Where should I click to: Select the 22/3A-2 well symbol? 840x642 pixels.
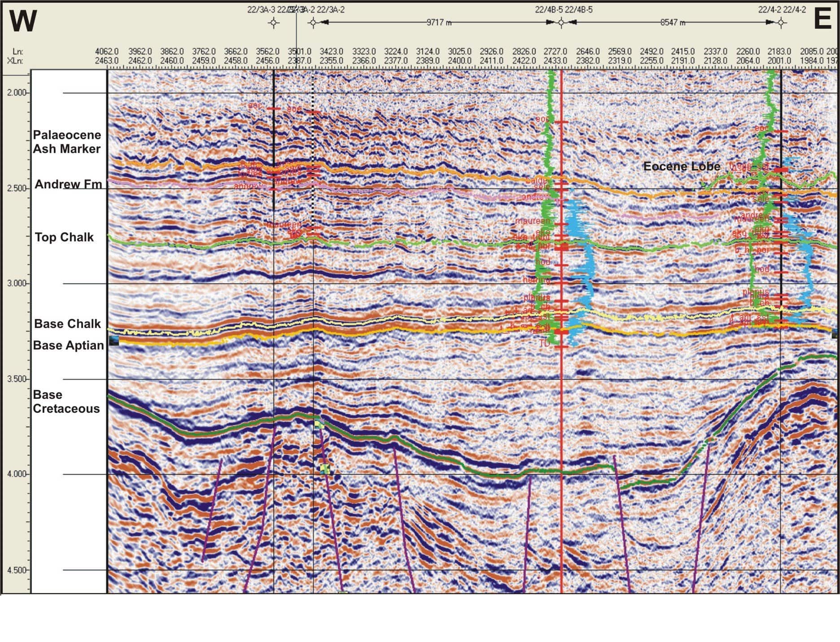coord(313,23)
